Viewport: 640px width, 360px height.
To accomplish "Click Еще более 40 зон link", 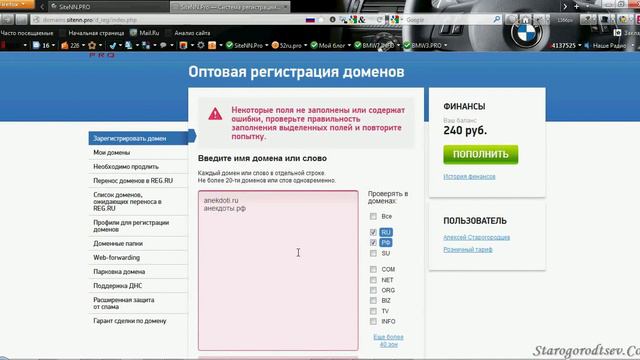I will click(x=389, y=340).
